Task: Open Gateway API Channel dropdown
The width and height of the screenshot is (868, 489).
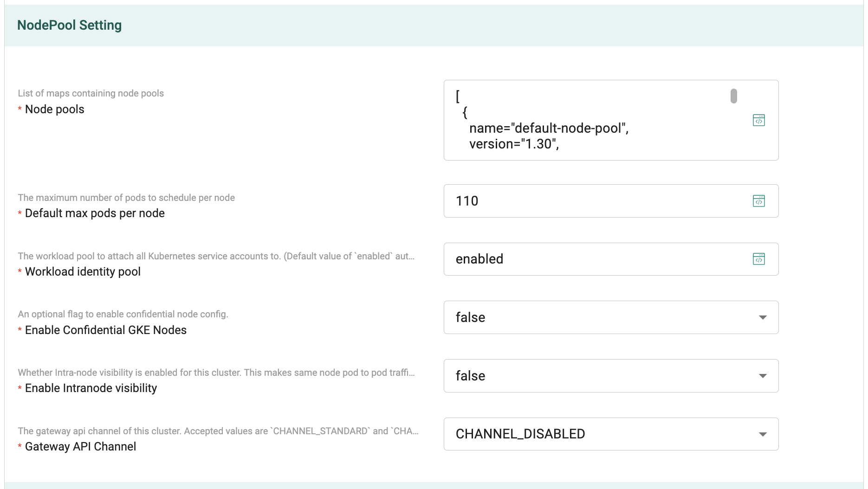Action: pyautogui.click(x=611, y=434)
